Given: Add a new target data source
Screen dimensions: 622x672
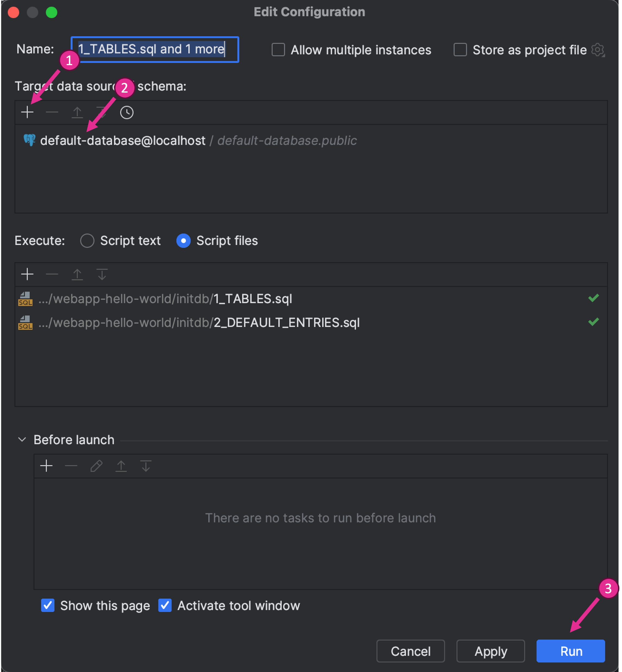Looking at the screenshot, I should click(27, 112).
